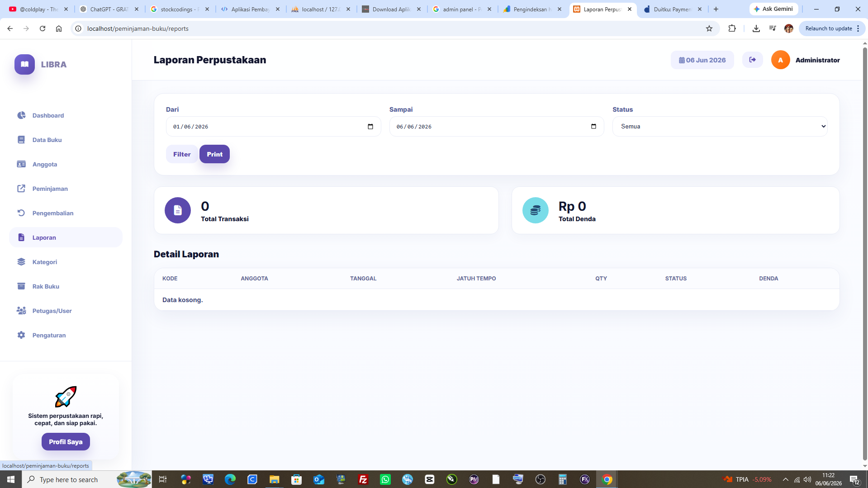Click the browser back arrow
This screenshot has width=868, height=488.
tap(10, 28)
